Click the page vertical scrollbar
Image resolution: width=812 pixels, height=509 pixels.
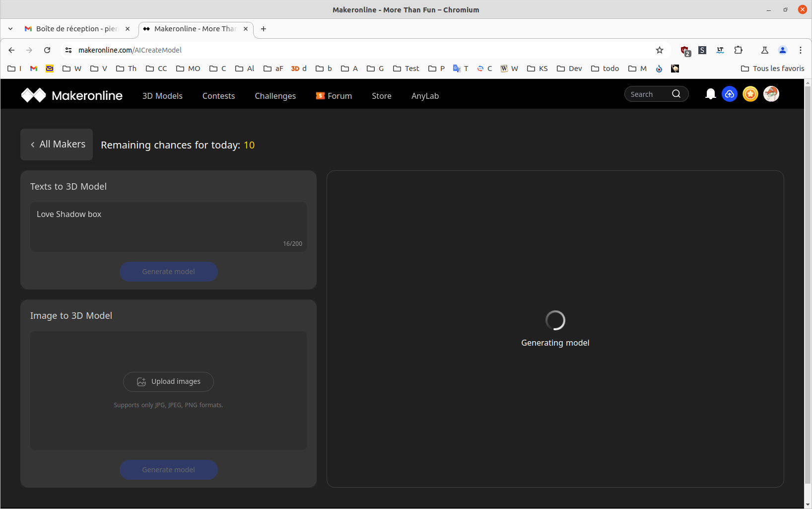[x=808, y=286]
